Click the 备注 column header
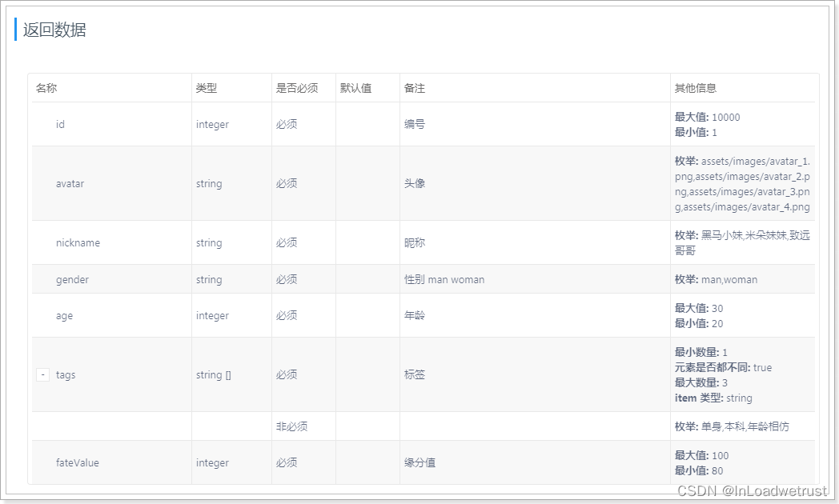 tap(415, 88)
